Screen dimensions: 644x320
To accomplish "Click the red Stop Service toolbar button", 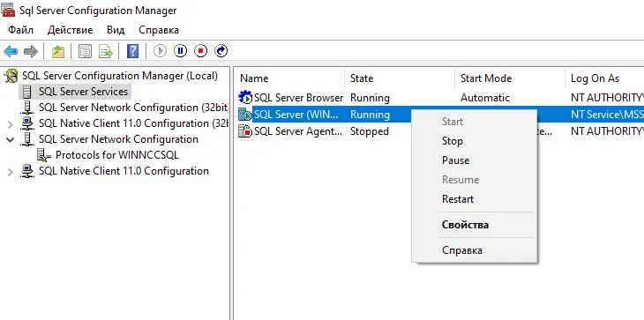I will tap(200, 51).
